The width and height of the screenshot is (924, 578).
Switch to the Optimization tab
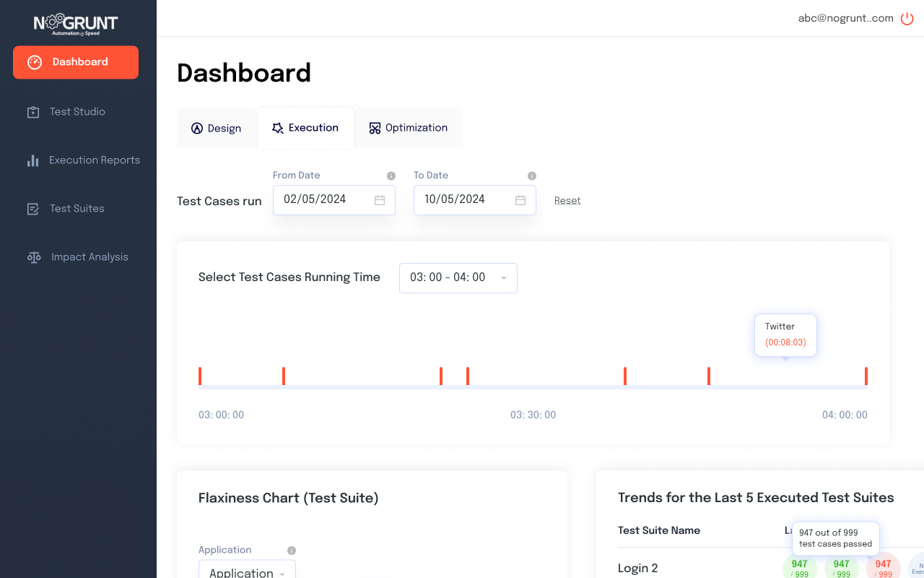pyautogui.click(x=409, y=127)
